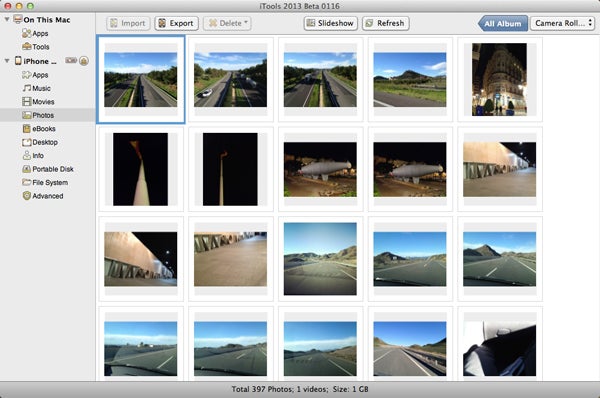Click the status bar total photos text
600x398 pixels.
coord(300,389)
